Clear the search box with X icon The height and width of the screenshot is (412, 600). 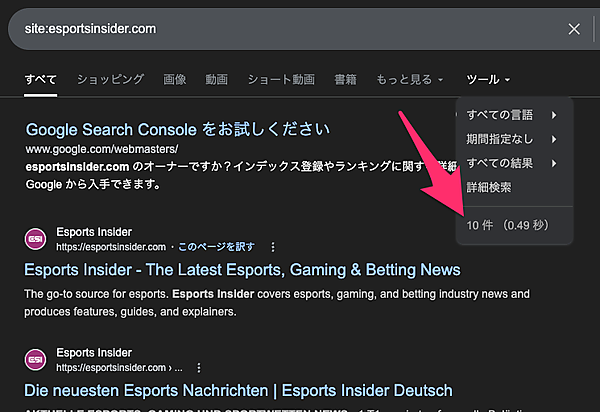coord(574,29)
